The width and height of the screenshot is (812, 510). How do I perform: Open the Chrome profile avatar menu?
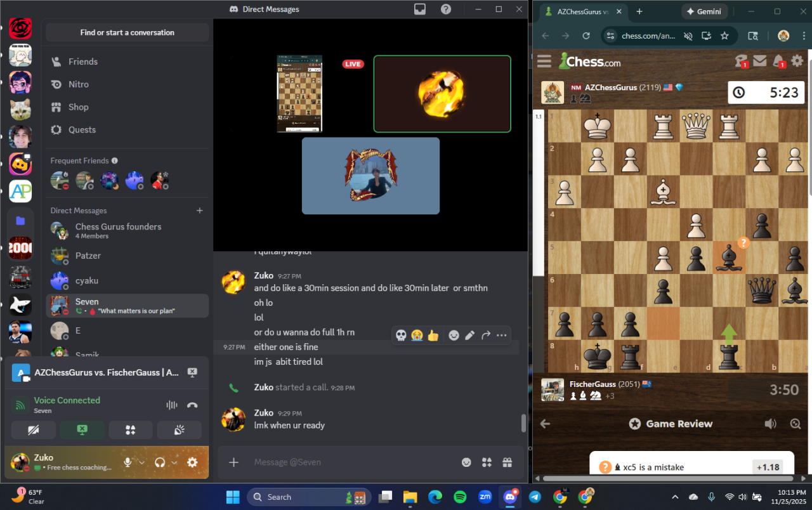(783, 36)
